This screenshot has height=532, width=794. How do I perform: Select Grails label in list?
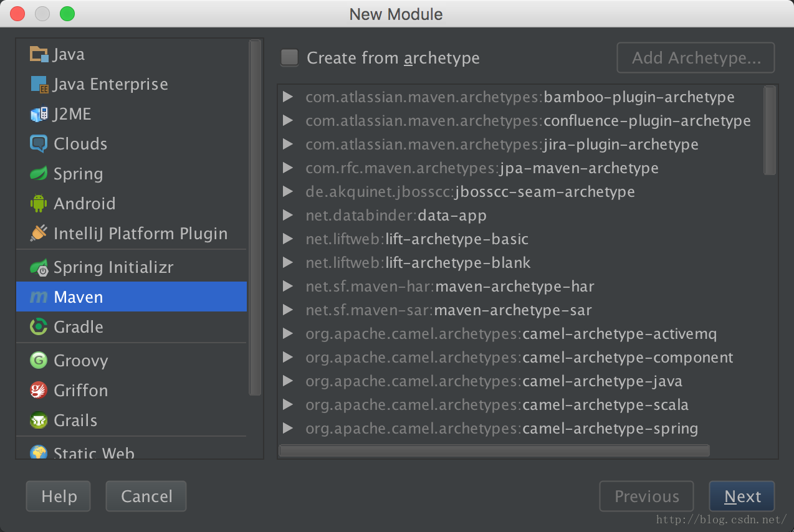[75, 420]
